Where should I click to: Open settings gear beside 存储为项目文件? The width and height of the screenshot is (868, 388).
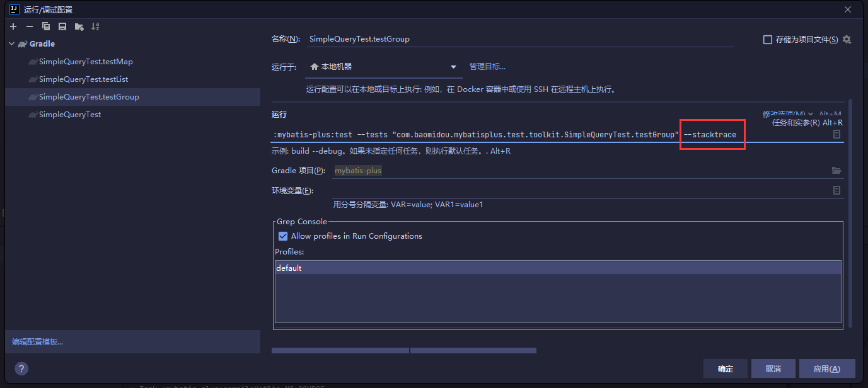[847, 39]
